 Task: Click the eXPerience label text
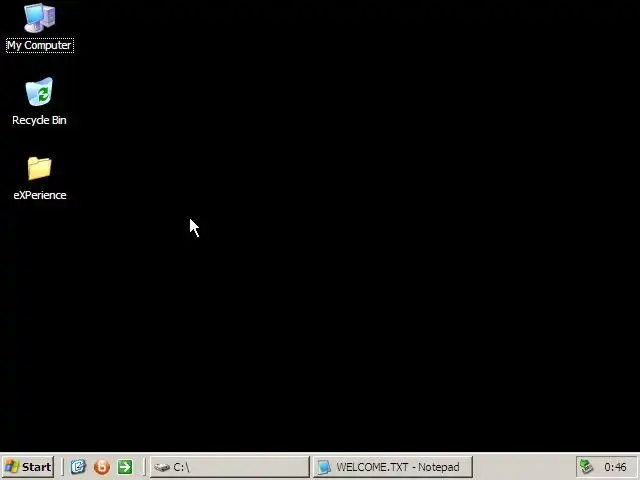point(40,195)
